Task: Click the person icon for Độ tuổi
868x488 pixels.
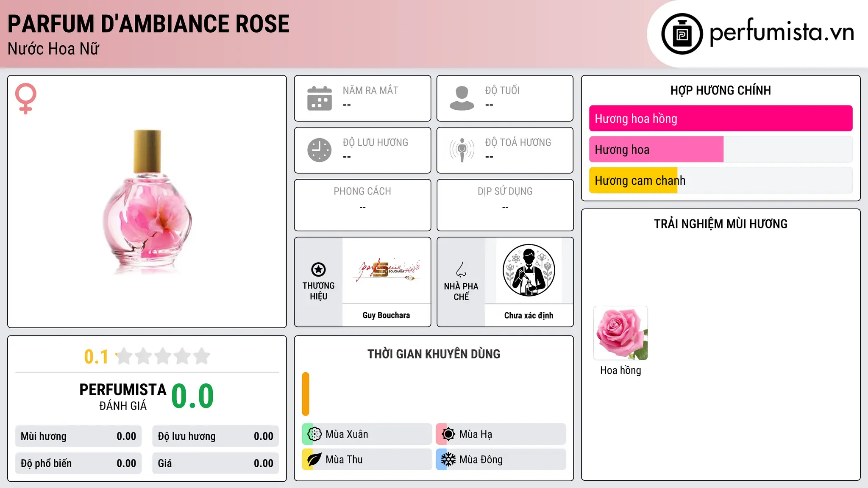Action: 462,98
